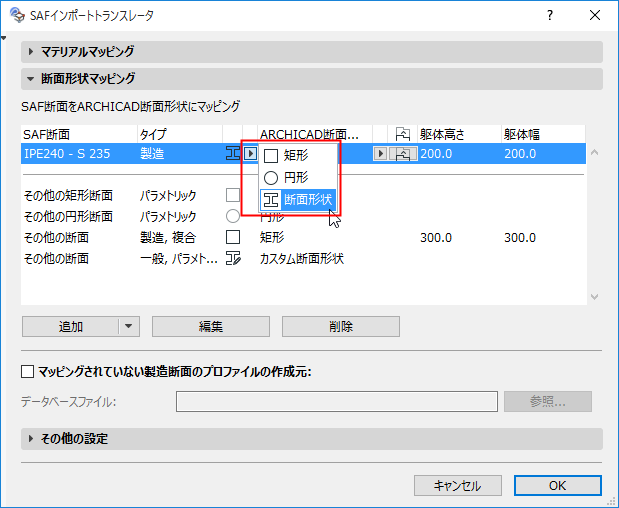Click the SAF断面 column header

pos(79,135)
